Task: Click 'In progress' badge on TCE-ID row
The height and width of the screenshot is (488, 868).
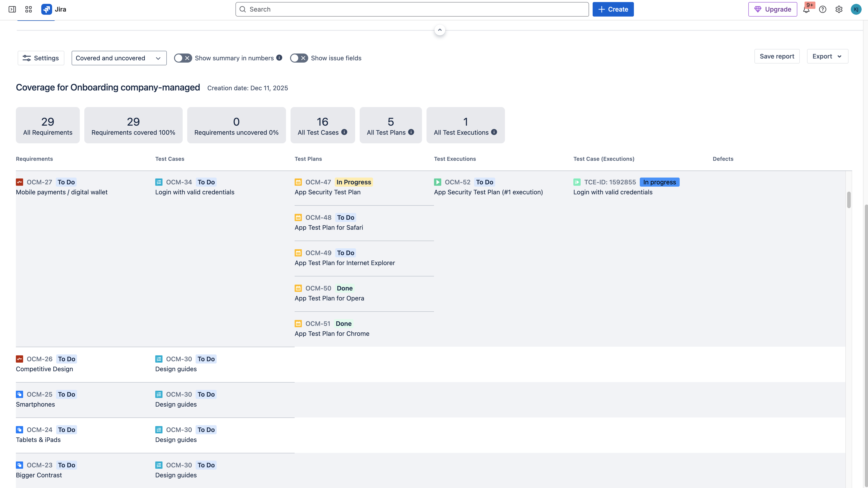Action: click(659, 182)
